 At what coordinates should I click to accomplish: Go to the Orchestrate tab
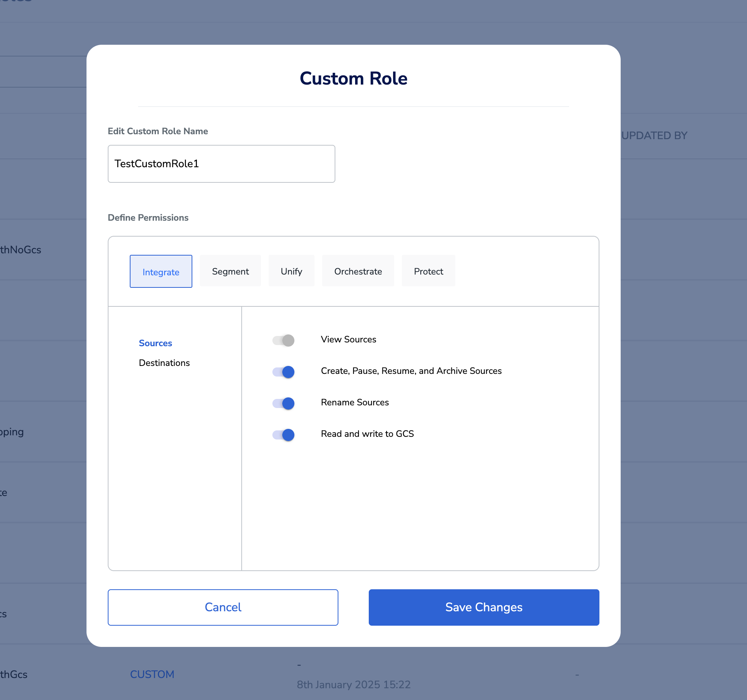[x=358, y=271]
